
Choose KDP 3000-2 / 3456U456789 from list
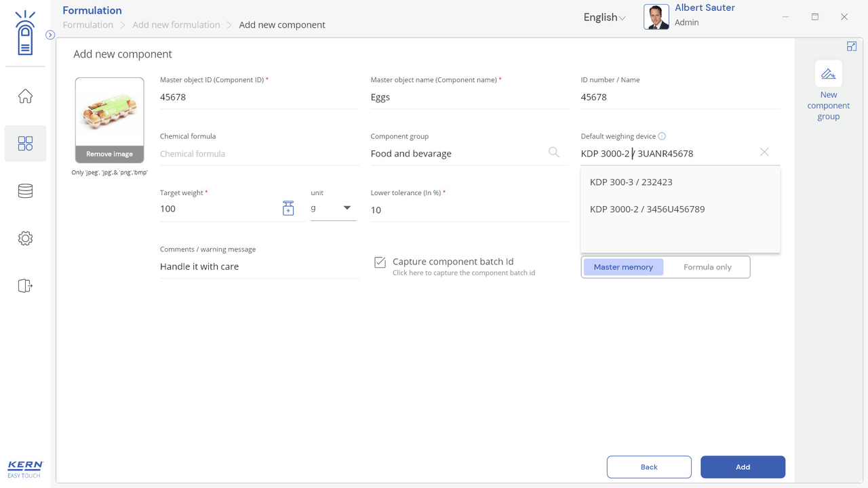(647, 209)
